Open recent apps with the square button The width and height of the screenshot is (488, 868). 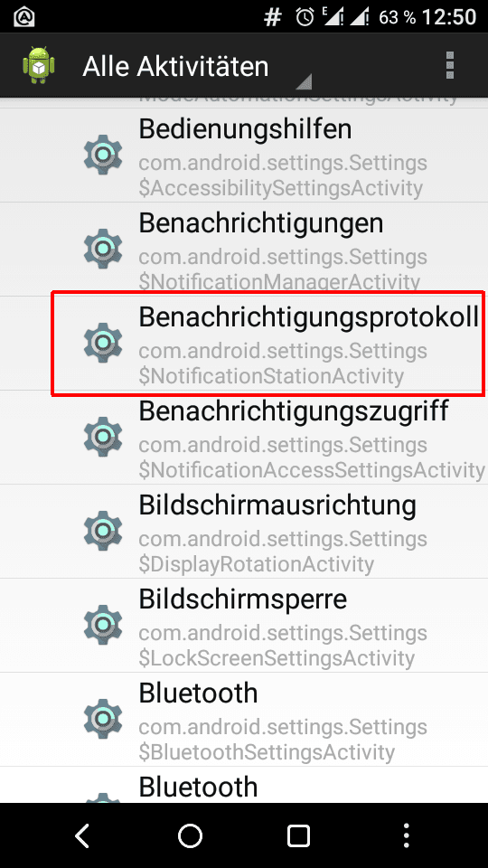point(298,835)
